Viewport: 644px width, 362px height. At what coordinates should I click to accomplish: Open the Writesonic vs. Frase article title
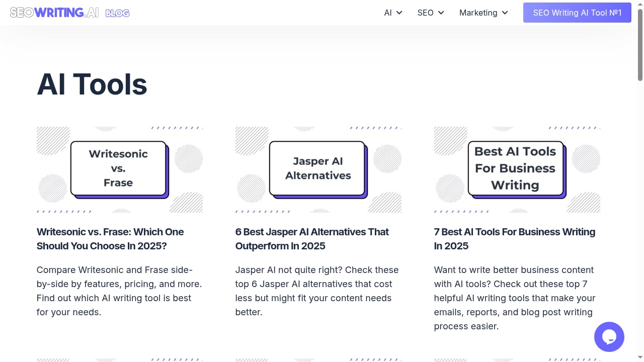tap(110, 239)
